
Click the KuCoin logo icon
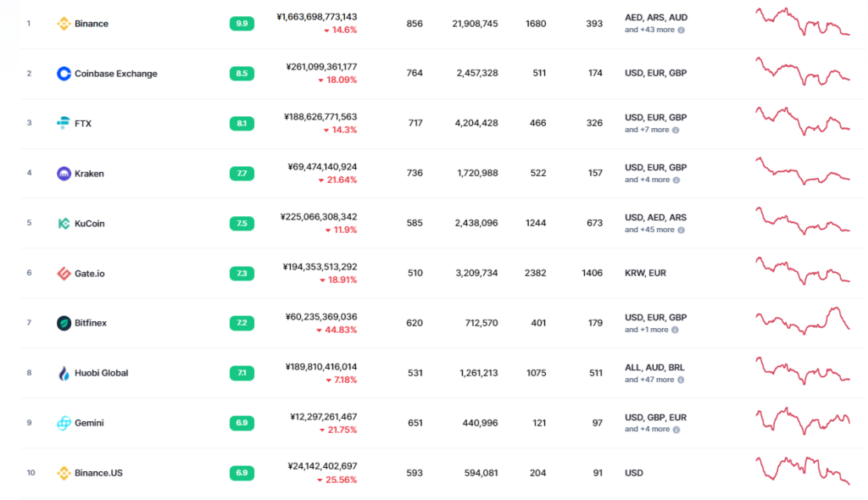(64, 223)
